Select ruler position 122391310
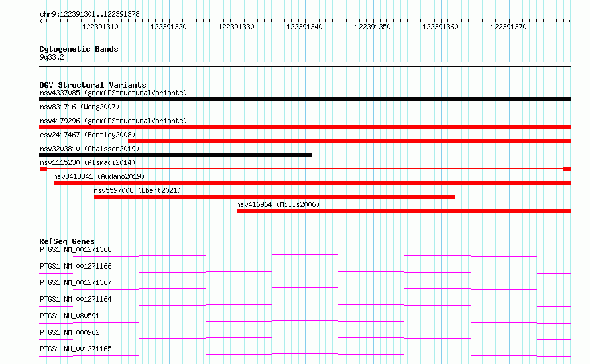The height and width of the screenshot is (364, 590). pyautogui.click(x=100, y=27)
